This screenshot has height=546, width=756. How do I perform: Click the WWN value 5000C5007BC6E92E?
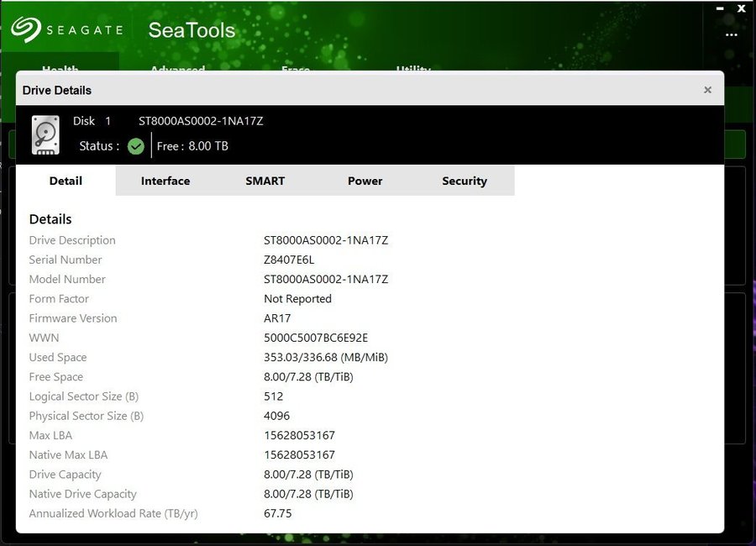[x=316, y=338]
